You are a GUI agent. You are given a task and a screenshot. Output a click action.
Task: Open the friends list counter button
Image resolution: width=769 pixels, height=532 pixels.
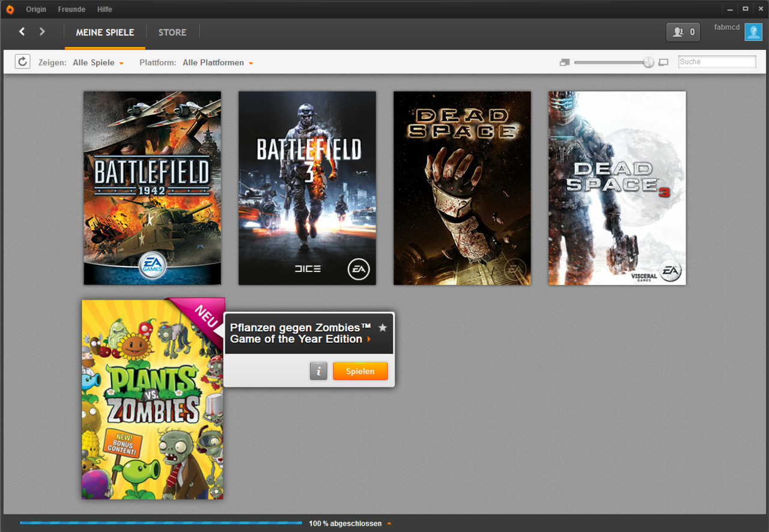[683, 32]
